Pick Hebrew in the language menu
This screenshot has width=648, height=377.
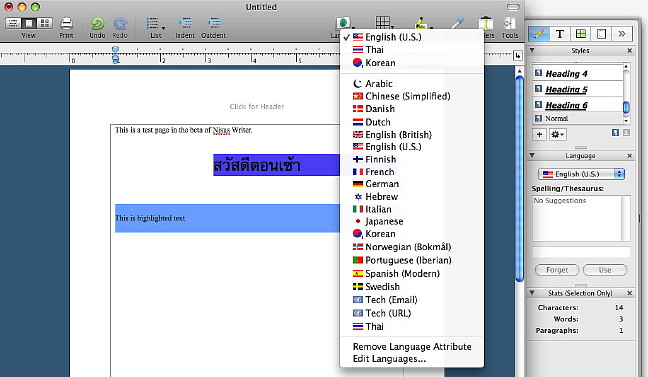click(x=412, y=196)
